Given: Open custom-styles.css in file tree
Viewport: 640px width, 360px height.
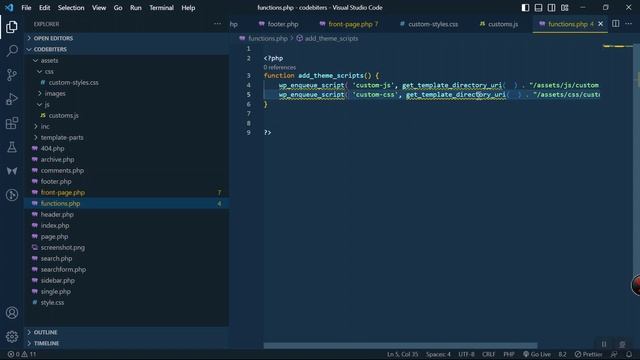Looking at the screenshot, I should coord(127,82).
